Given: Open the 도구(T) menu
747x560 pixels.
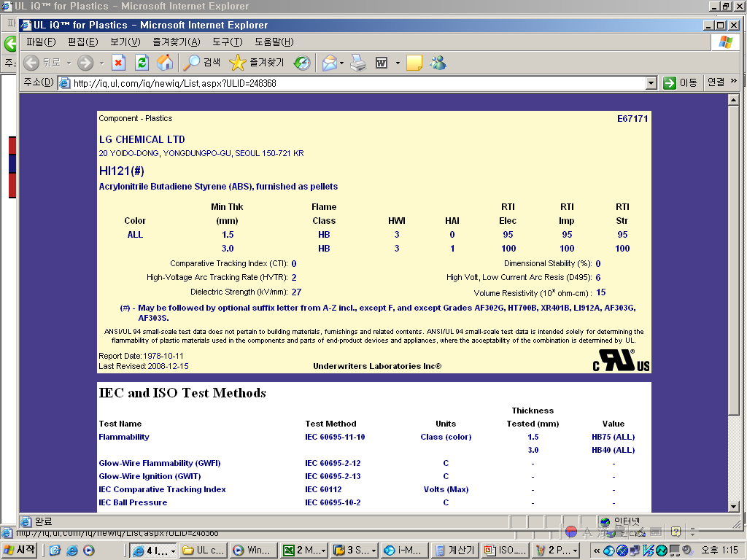Looking at the screenshot, I should pyautogui.click(x=228, y=42).
